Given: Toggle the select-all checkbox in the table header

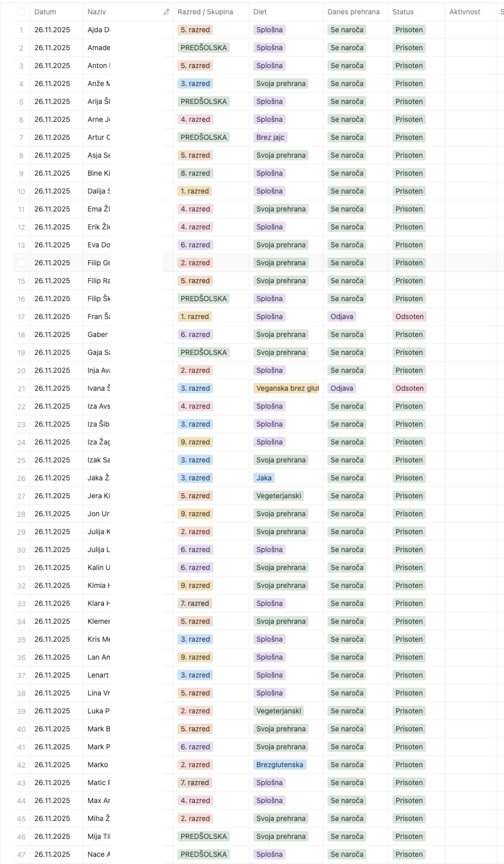Looking at the screenshot, I should tap(21, 12).
